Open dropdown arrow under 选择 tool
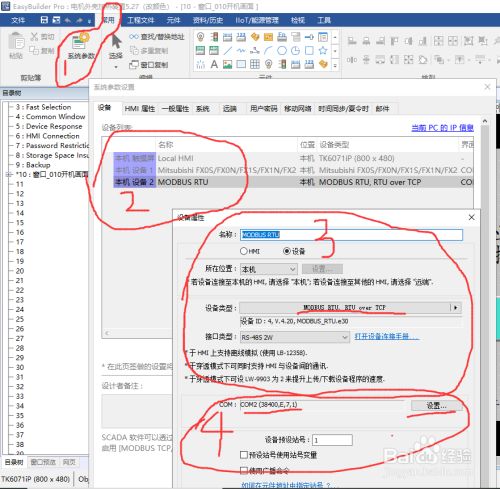The width and height of the screenshot is (500, 489). (116, 67)
